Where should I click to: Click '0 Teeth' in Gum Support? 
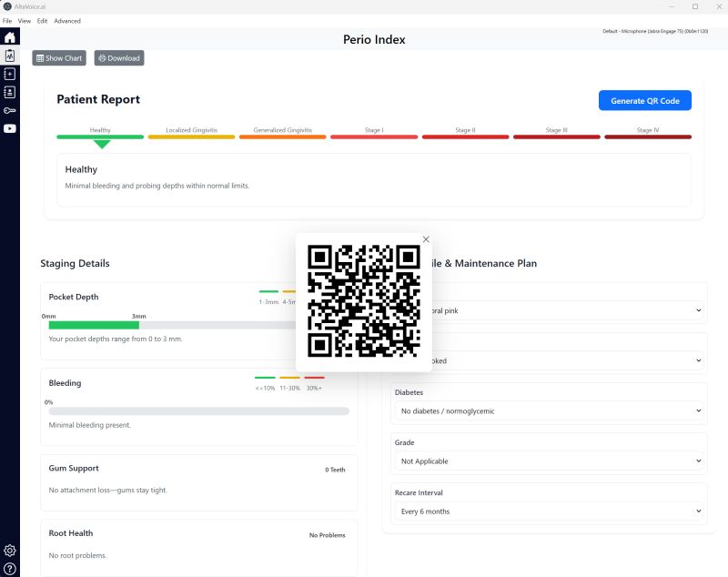click(335, 470)
